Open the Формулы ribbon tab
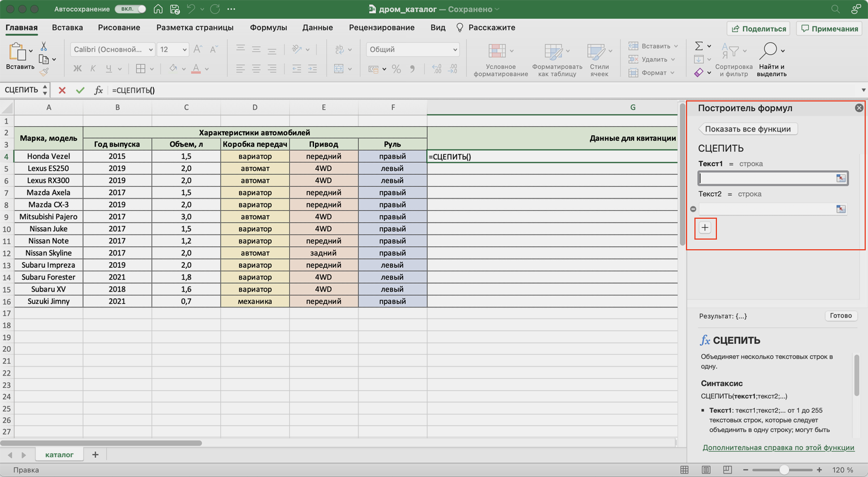Image resolution: width=868 pixels, height=477 pixels. click(x=268, y=28)
